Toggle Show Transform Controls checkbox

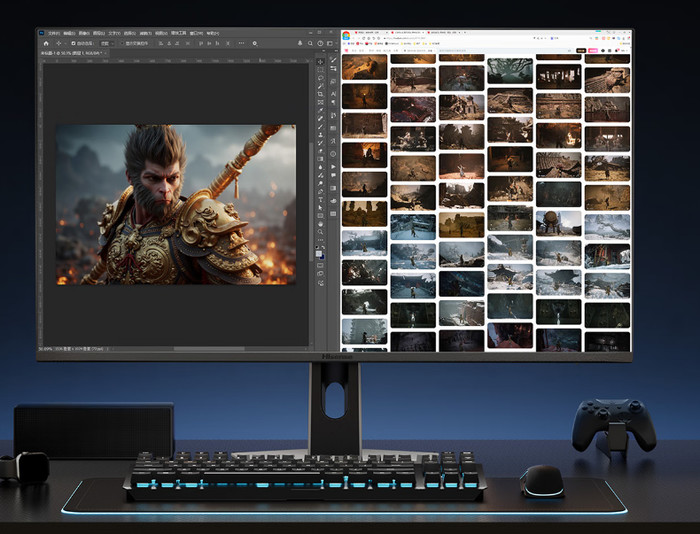pyautogui.click(x=121, y=44)
